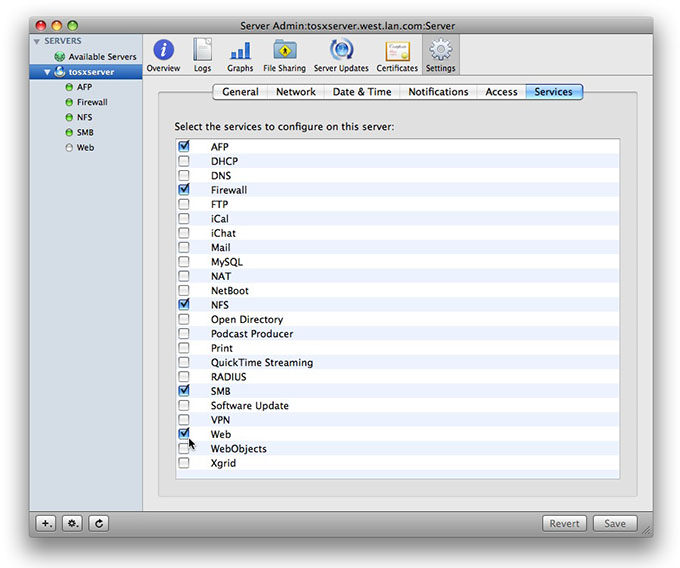Image resolution: width=680 pixels, height=568 pixels.
Task: Switch to the Network tab
Action: [296, 92]
